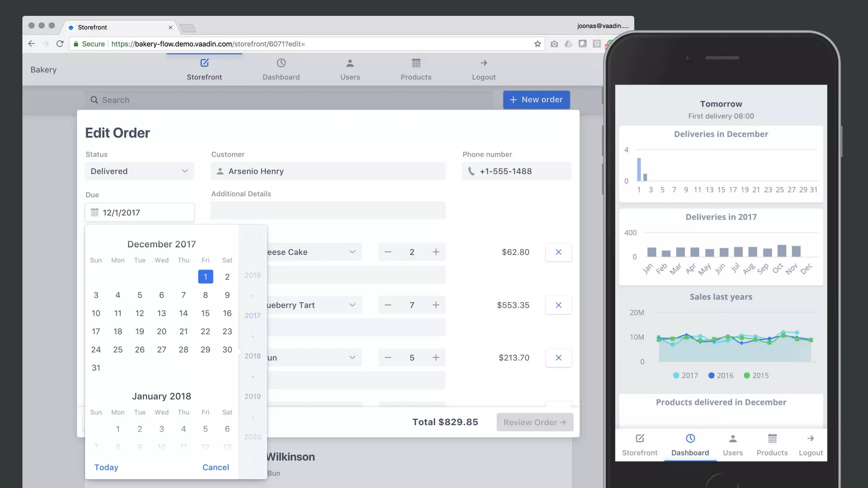The image size is (868, 488).
Task: Click the New order button
Action: coord(536,100)
